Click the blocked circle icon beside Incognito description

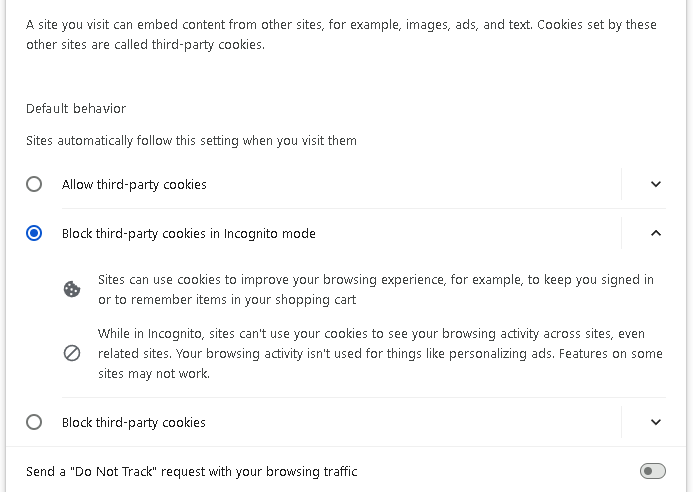[72, 353]
